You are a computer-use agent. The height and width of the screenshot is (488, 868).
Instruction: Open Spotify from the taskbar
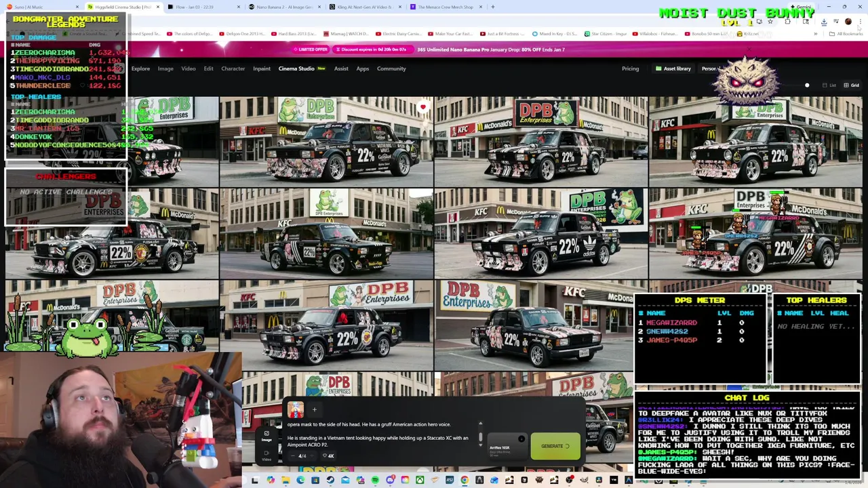tap(375, 480)
